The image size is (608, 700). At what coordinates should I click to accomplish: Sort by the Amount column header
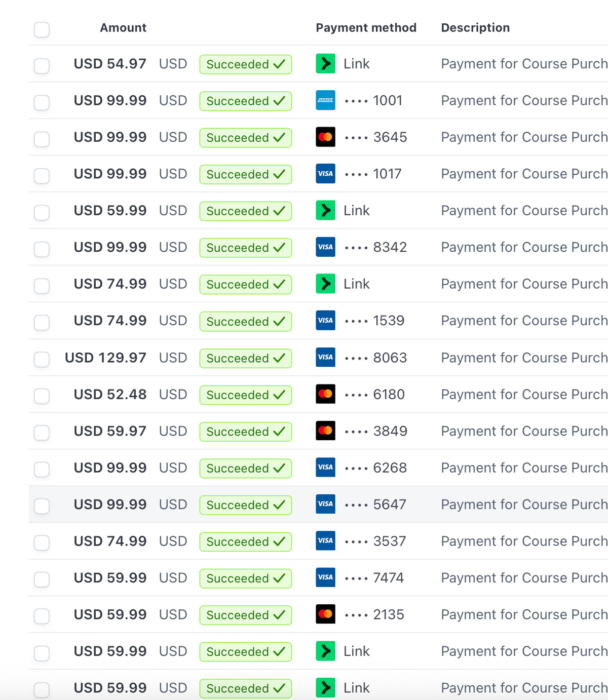123,28
